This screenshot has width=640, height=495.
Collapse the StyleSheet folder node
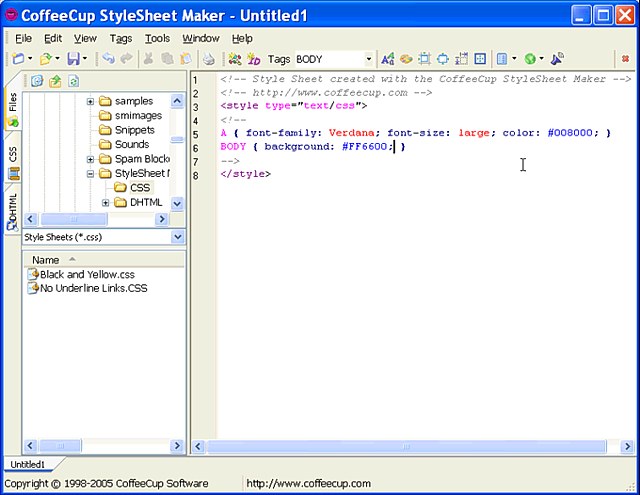90,174
